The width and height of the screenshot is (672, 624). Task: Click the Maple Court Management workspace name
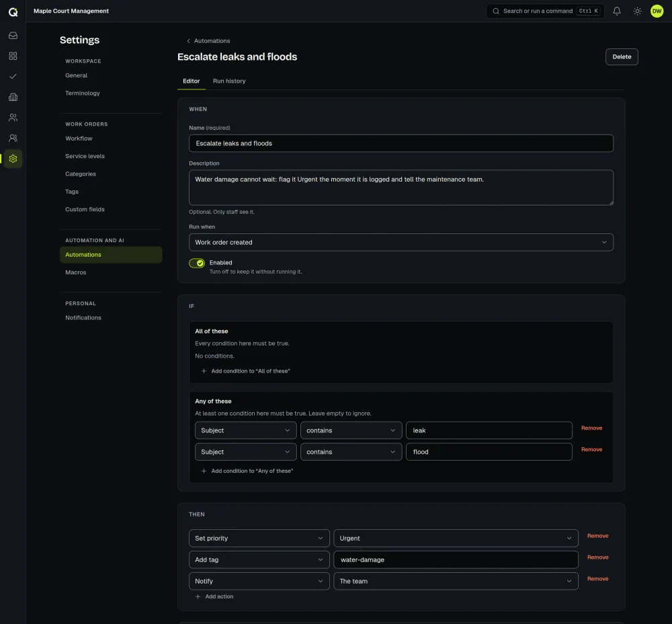[71, 11]
